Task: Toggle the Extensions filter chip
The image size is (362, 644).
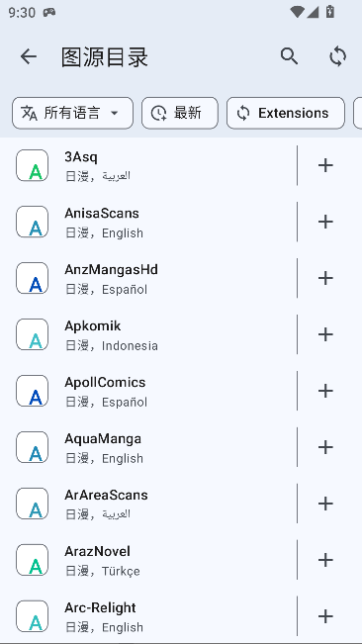Action: coord(286,113)
